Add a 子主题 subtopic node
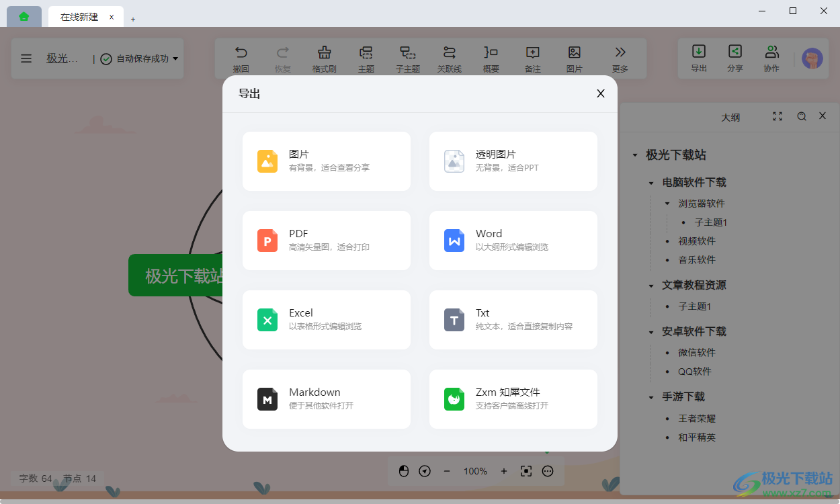Image resolution: width=840 pixels, height=504 pixels. [408, 58]
